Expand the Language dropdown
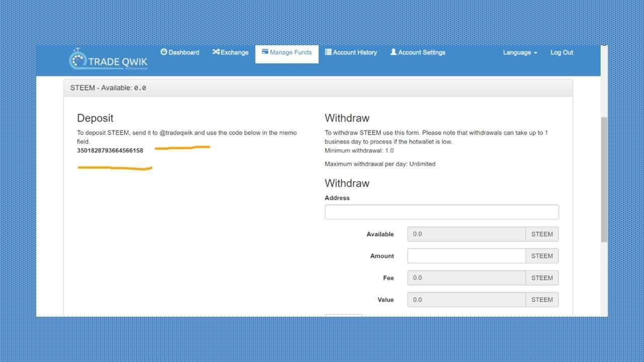 coord(520,52)
